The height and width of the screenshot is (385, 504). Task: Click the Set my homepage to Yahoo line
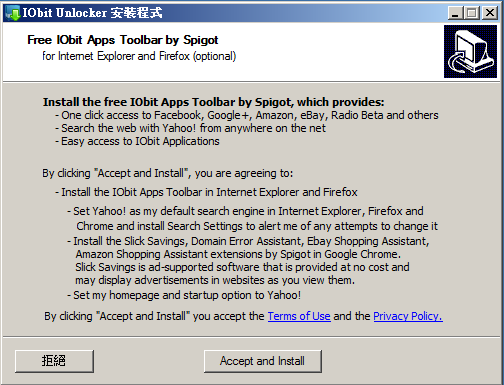(184, 295)
